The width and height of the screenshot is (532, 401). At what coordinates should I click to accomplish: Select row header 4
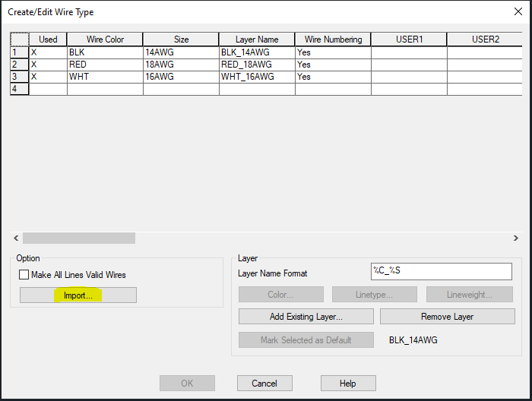[x=19, y=89]
